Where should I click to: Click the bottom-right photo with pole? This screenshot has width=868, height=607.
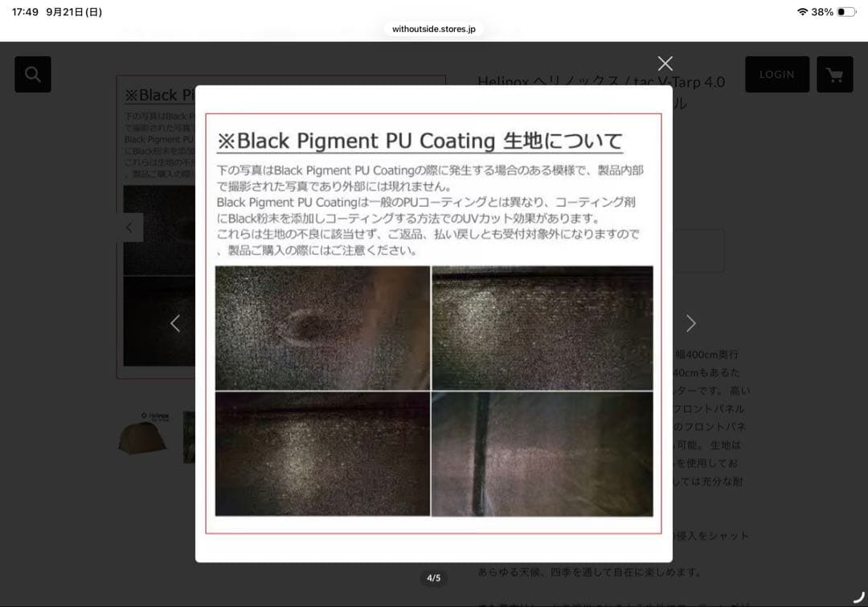click(542, 453)
